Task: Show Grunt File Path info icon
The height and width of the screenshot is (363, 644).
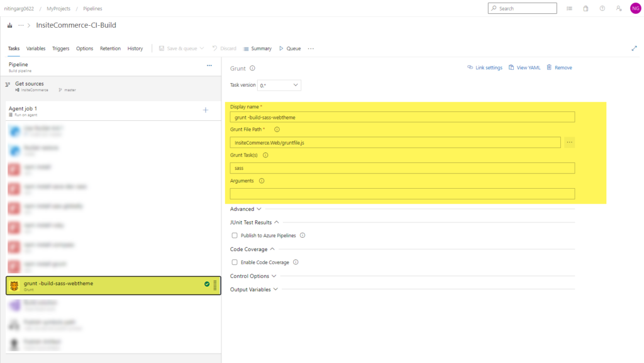Action: click(277, 130)
